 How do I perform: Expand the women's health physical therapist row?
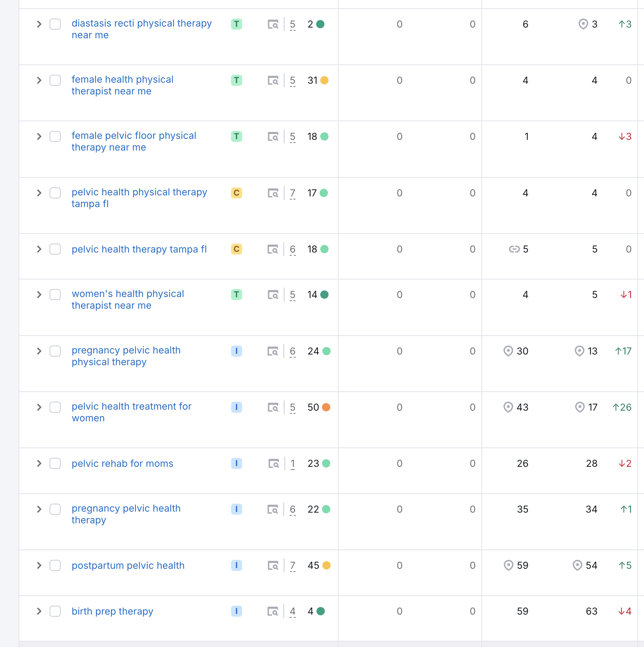39,295
